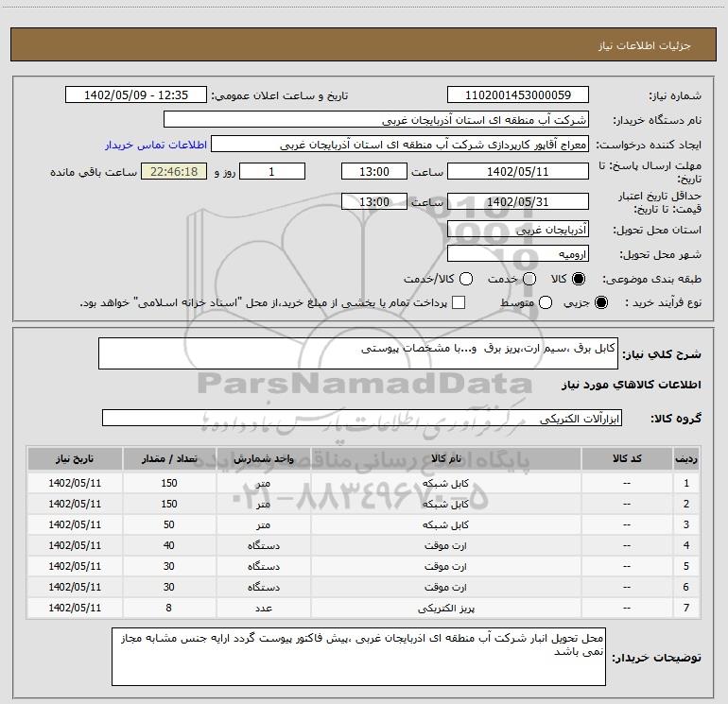Click unit دستگاه in row 5

coord(263,566)
